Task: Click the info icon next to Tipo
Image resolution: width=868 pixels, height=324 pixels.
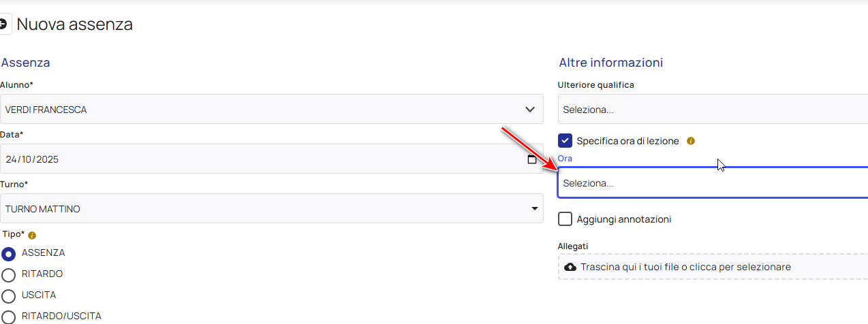Action: click(32, 235)
